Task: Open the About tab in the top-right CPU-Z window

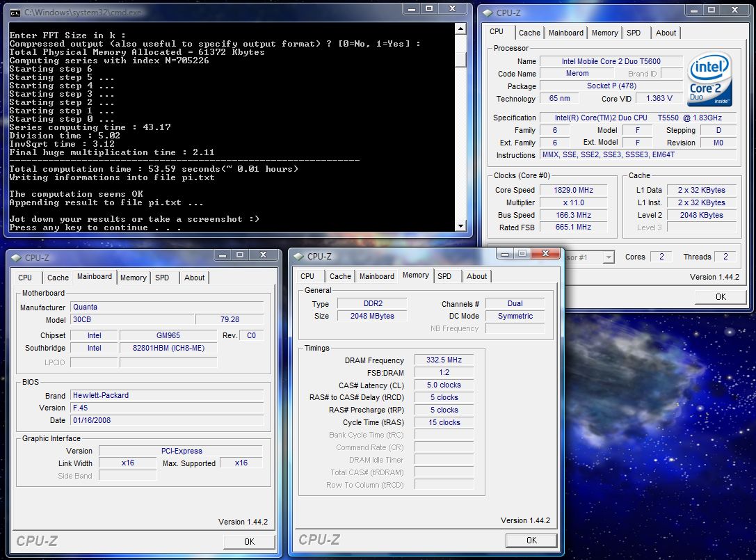Action: (x=666, y=33)
